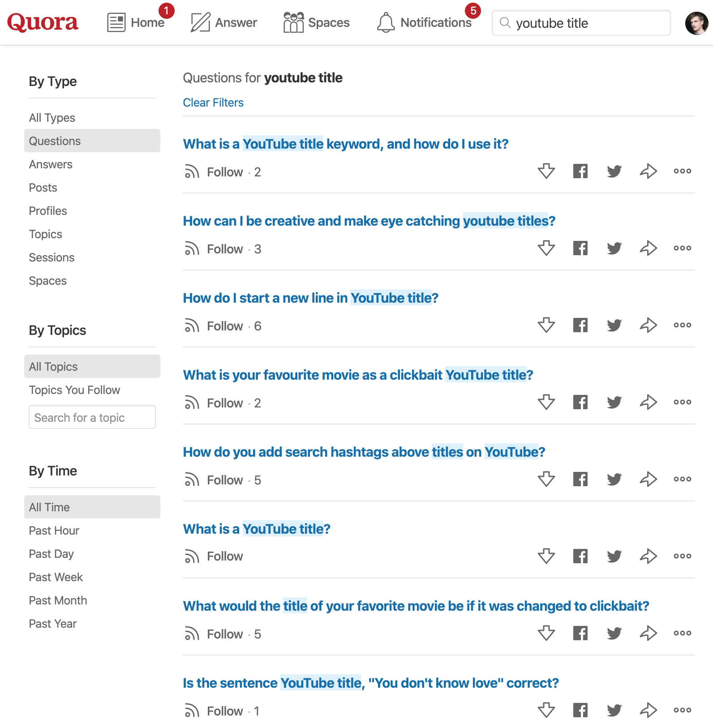Share arrow for 'new line in YouTube title' question

point(649,325)
